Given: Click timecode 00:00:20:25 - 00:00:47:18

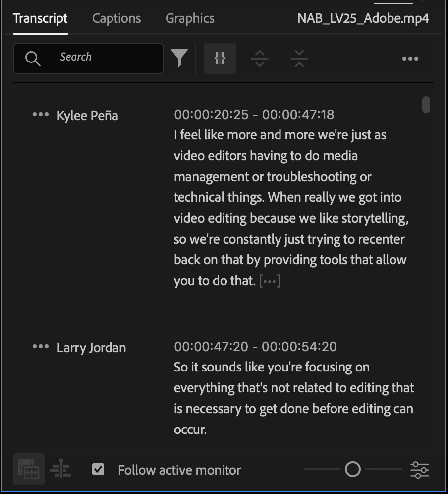Looking at the screenshot, I should [x=254, y=115].
